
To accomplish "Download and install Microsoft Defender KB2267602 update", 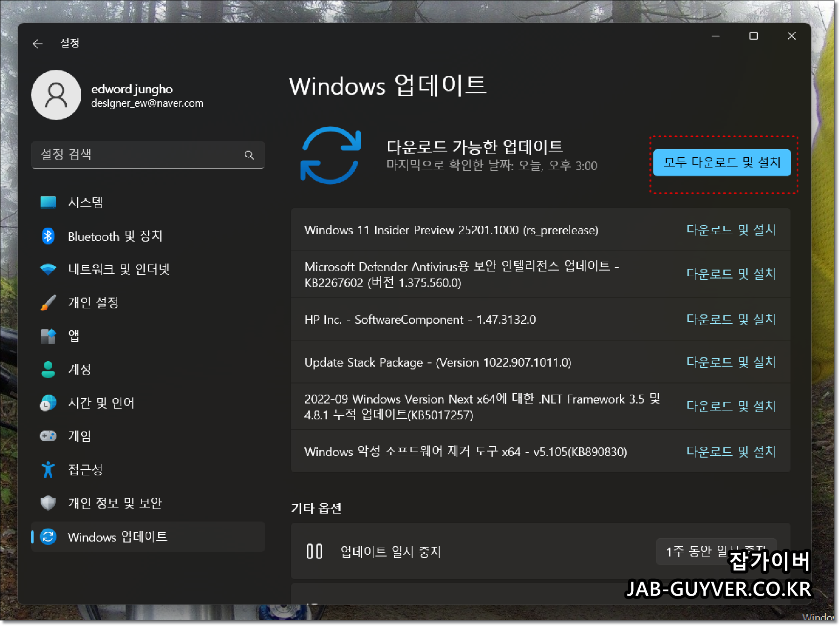I will tap(731, 274).
